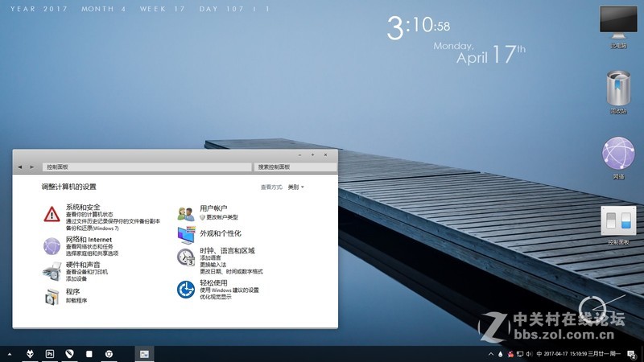Click the fox head icon in taskbar
The width and height of the screenshot is (644, 362).
[x=30, y=354]
